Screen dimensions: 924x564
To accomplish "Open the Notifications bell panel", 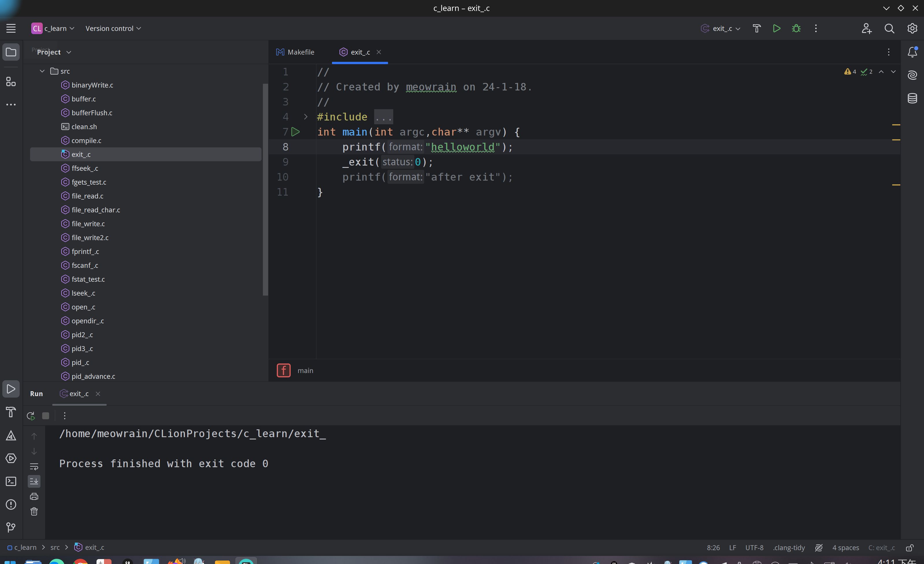I will [912, 52].
